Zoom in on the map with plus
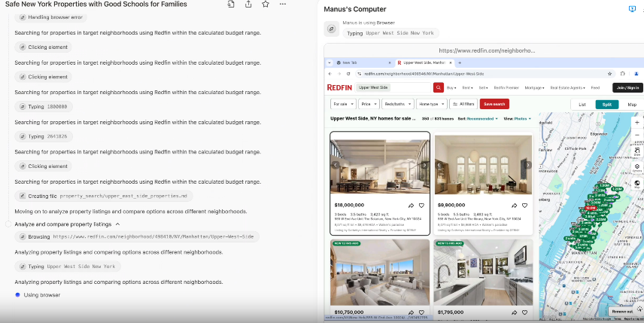 [637, 122]
